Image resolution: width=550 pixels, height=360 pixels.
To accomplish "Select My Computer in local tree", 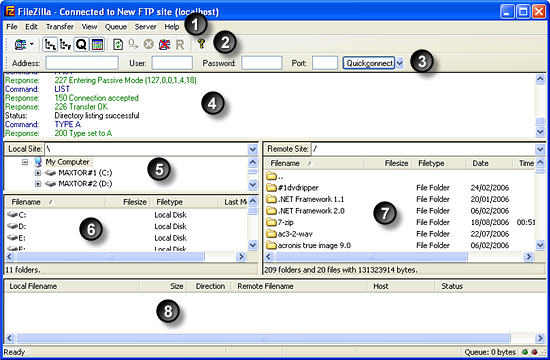I will tap(68, 162).
